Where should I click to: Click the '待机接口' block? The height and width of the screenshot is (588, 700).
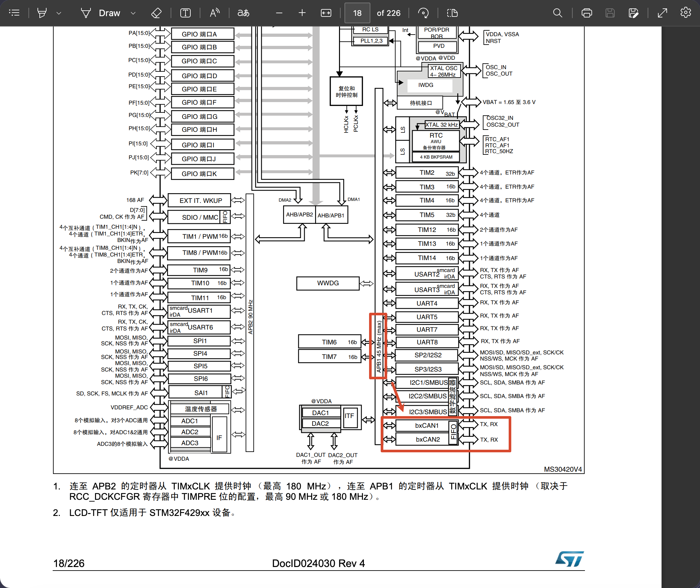click(x=420, y=103)
